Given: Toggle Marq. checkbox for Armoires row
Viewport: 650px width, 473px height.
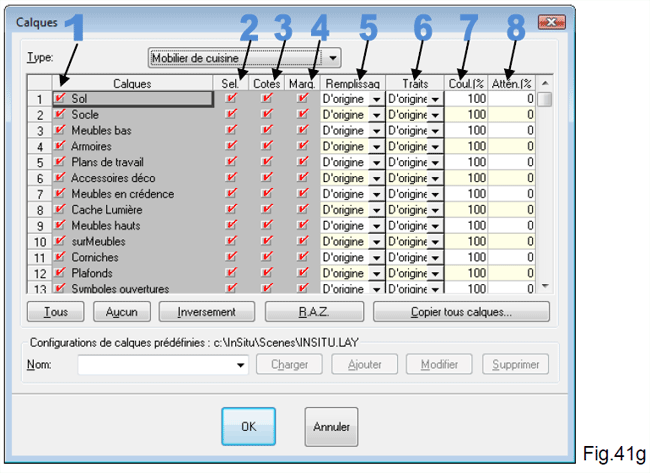Looking at the screenshot, I should point(303,146).
